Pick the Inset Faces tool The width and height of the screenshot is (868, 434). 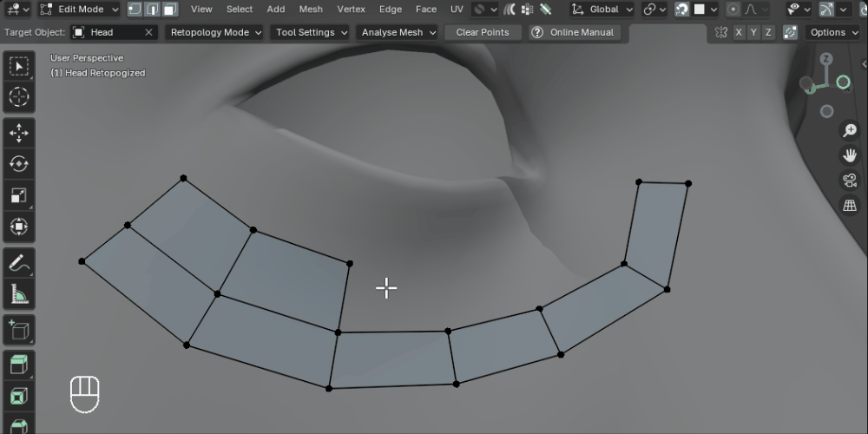point(19,397)
